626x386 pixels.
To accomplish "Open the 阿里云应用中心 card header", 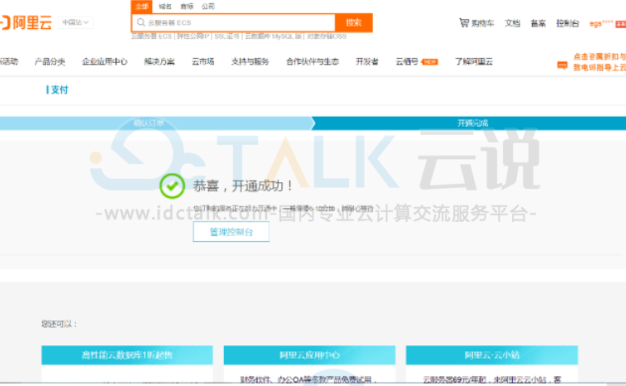I will click(309, 355).
